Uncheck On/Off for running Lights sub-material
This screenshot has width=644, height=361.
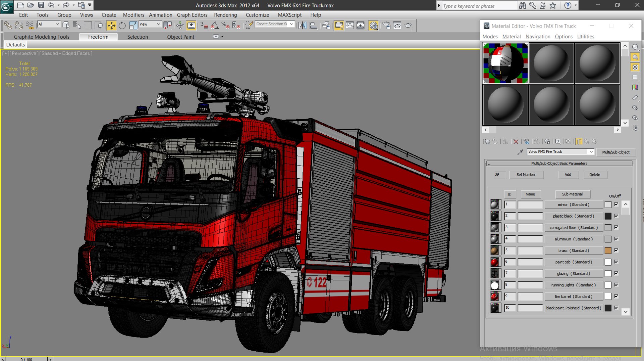[616, 285]
